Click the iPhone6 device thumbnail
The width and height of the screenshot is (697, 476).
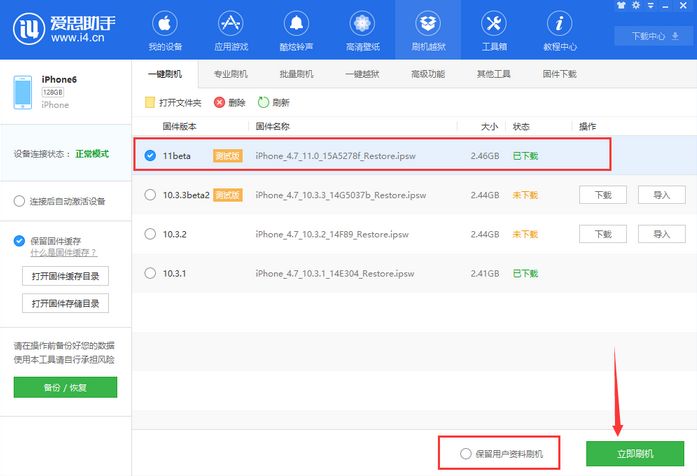click(x=23, y=92)
